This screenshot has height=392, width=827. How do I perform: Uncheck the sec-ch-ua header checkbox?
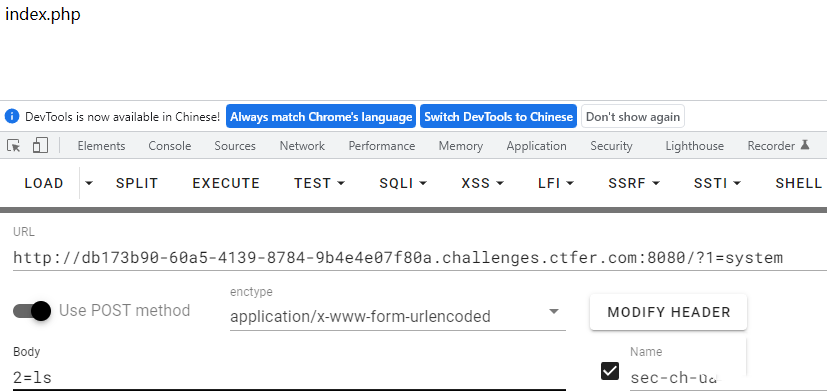click(610, 371)
